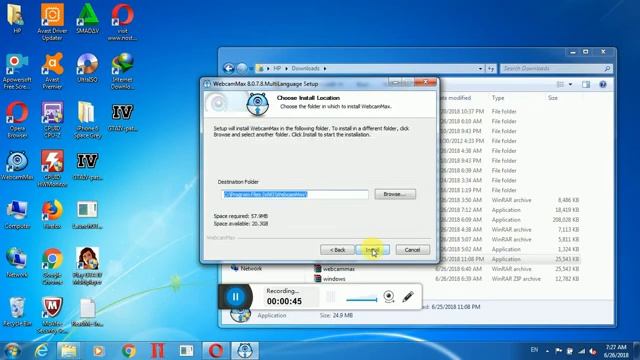Click the Back button in setup

[337, 249]
